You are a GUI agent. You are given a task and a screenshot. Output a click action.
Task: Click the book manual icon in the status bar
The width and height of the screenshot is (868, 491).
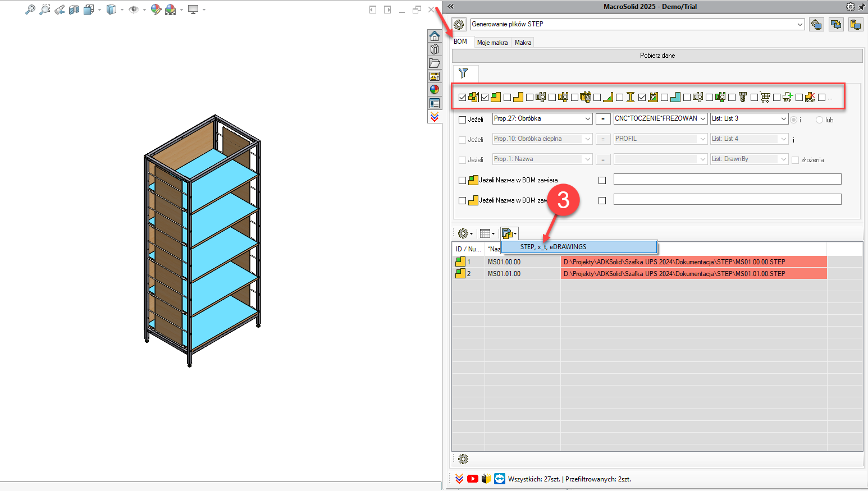click(486, 479)
